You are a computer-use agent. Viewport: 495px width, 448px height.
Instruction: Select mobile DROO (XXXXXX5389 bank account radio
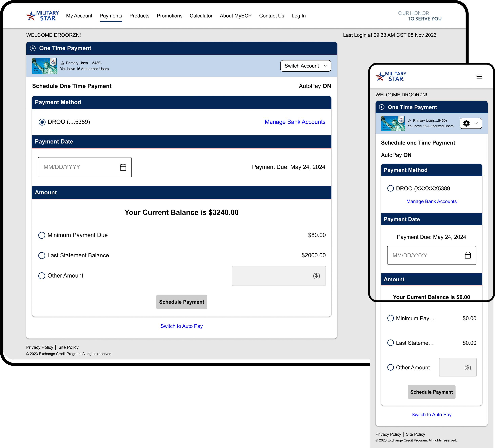[390, 188]
